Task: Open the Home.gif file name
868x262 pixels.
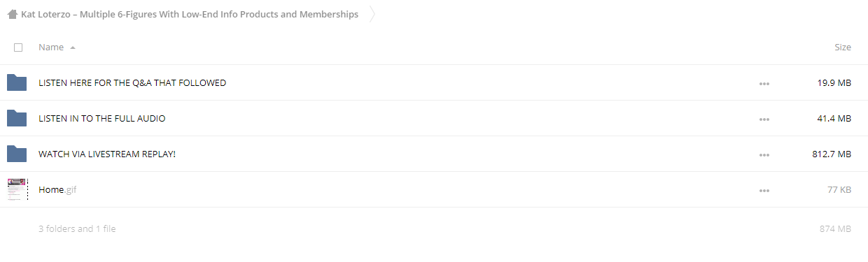Action: tap(57, 189)
